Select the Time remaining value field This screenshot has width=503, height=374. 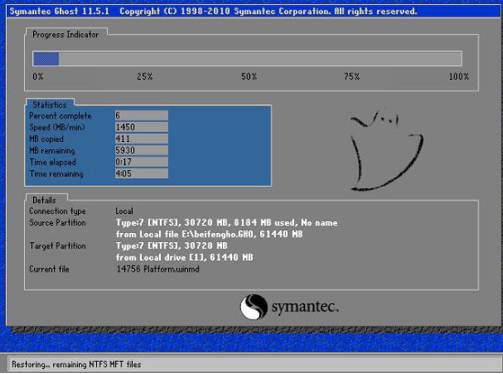point(141,173)
